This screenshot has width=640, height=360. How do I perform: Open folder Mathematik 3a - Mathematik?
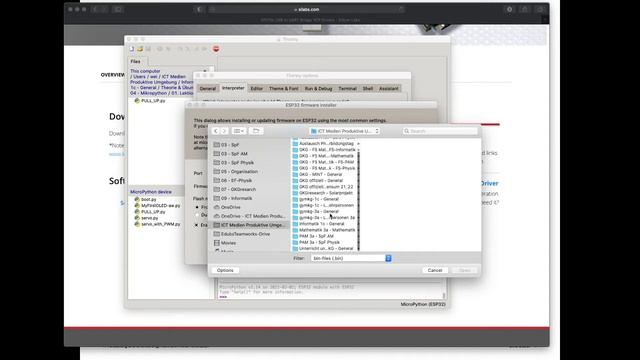pos(325,230)
